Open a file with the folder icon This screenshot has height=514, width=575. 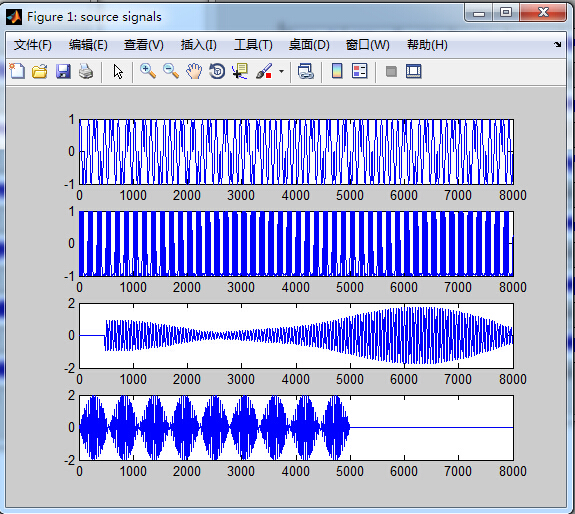[x=40, y=71]
